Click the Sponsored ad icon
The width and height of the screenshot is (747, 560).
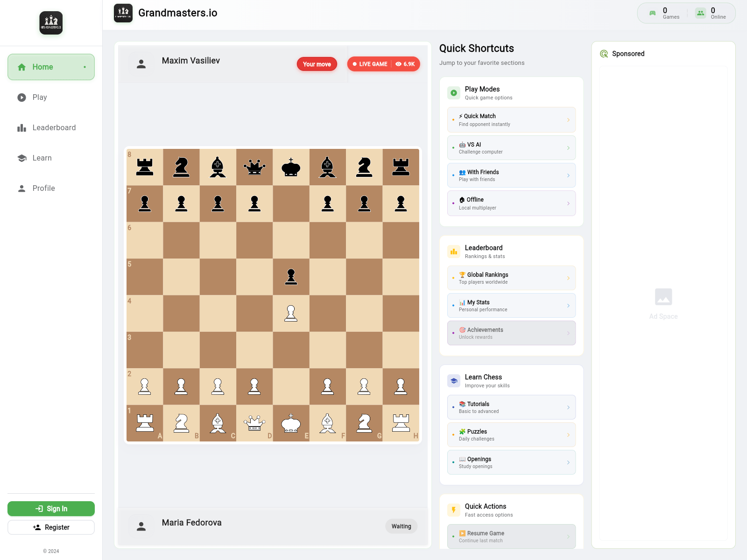(604, 54)
